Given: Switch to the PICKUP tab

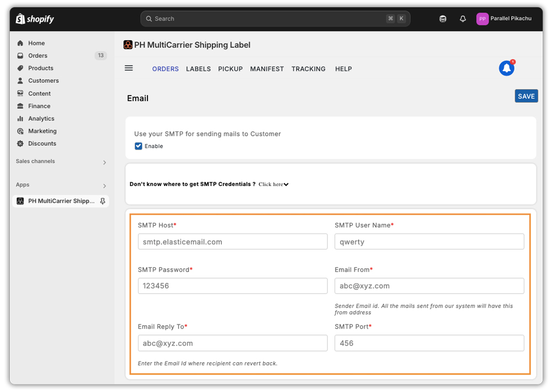Looking at the screenshot, I should coord(231,69).
